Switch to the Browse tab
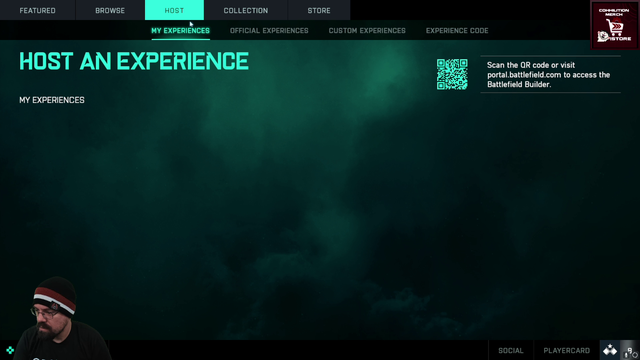This screenshot has height=360, width=640. point(110,10)
